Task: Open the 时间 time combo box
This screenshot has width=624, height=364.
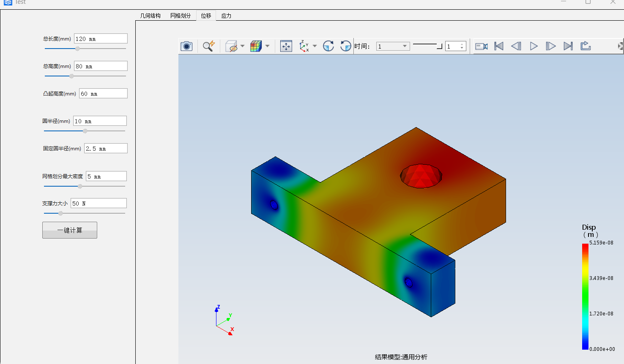Action: [x=393, y=46]
